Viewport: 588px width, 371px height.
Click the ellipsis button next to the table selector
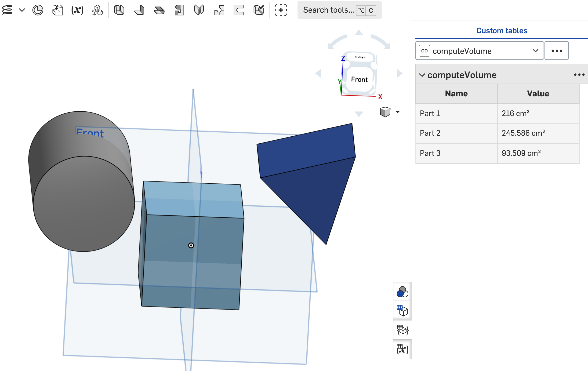point(557,51)
